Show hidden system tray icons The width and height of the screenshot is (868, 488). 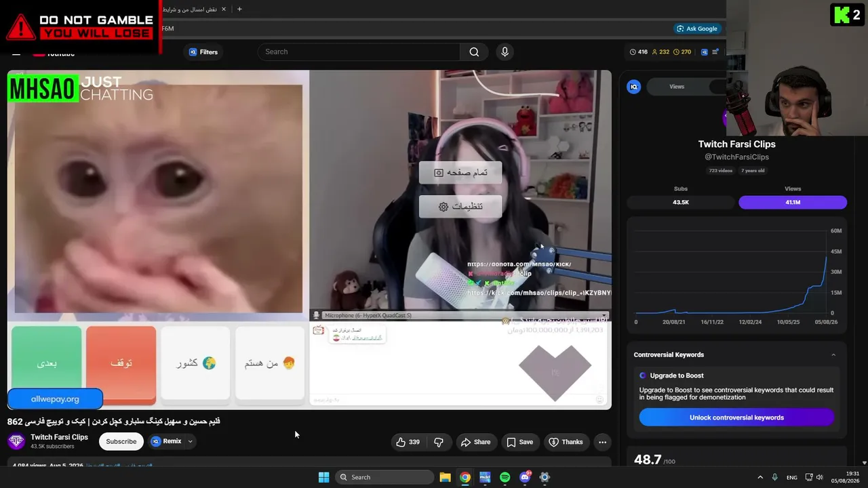point(760,477)
